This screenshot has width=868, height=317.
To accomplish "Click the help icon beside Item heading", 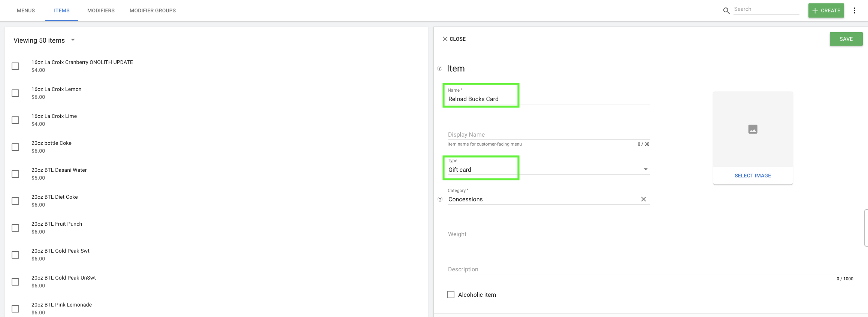I will coord(440,68).
